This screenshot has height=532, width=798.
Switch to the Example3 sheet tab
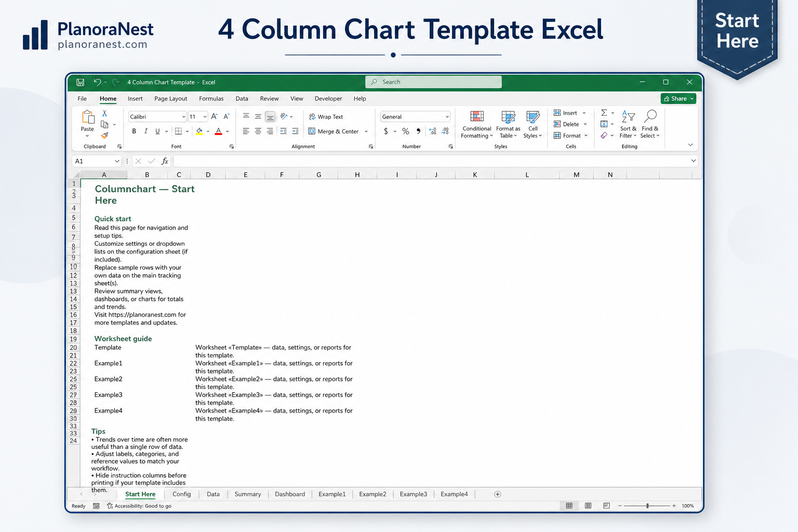tap(414, 494)
